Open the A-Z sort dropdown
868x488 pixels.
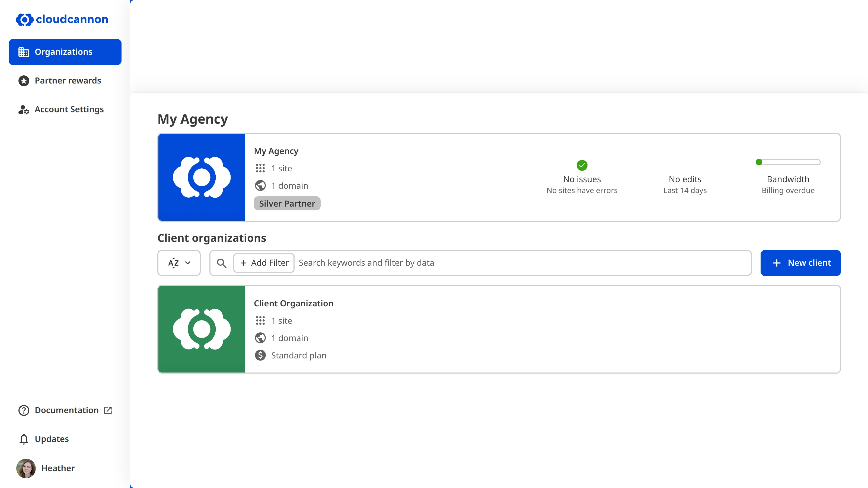(x=179, y=263)
